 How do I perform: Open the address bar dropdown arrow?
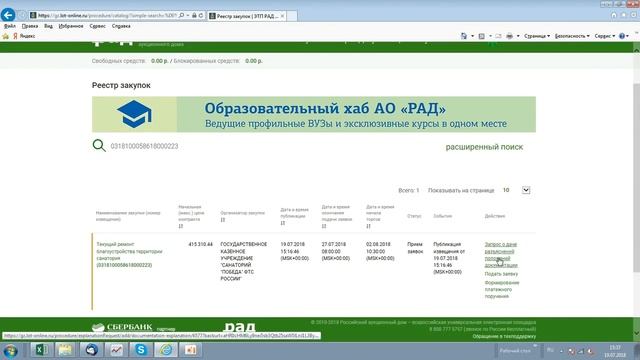coord(188,16)
